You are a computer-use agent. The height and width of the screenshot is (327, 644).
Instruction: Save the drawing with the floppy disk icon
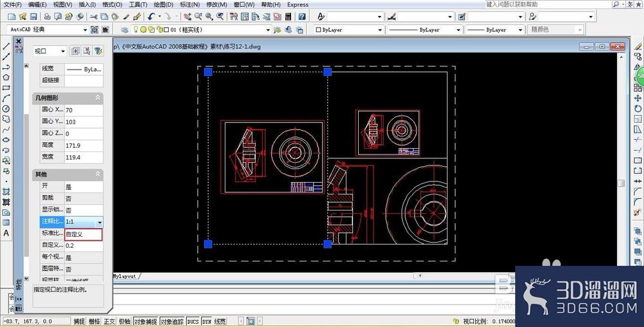point(33,16)
